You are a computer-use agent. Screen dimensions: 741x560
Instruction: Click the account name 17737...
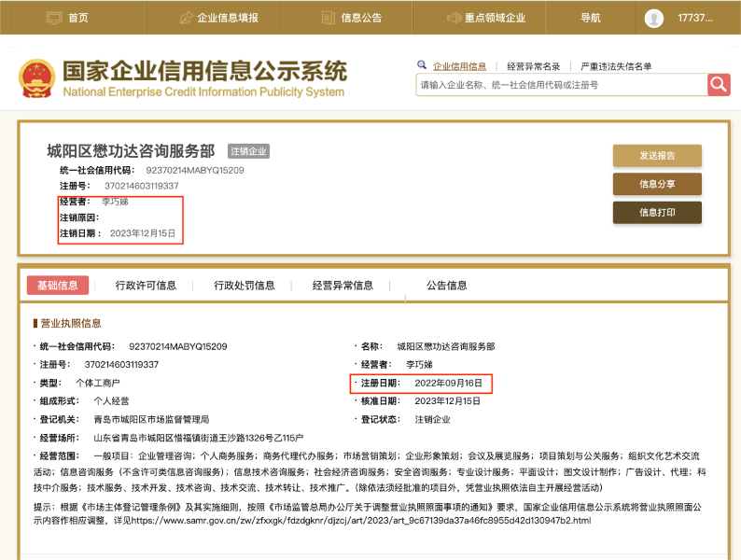pos(695,18)
